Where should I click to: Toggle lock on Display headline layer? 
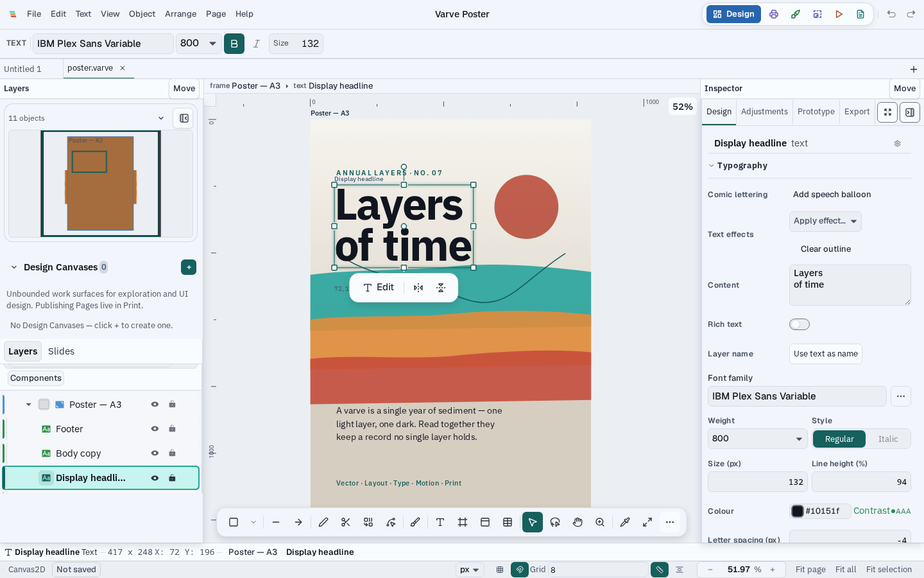point(172,478)
